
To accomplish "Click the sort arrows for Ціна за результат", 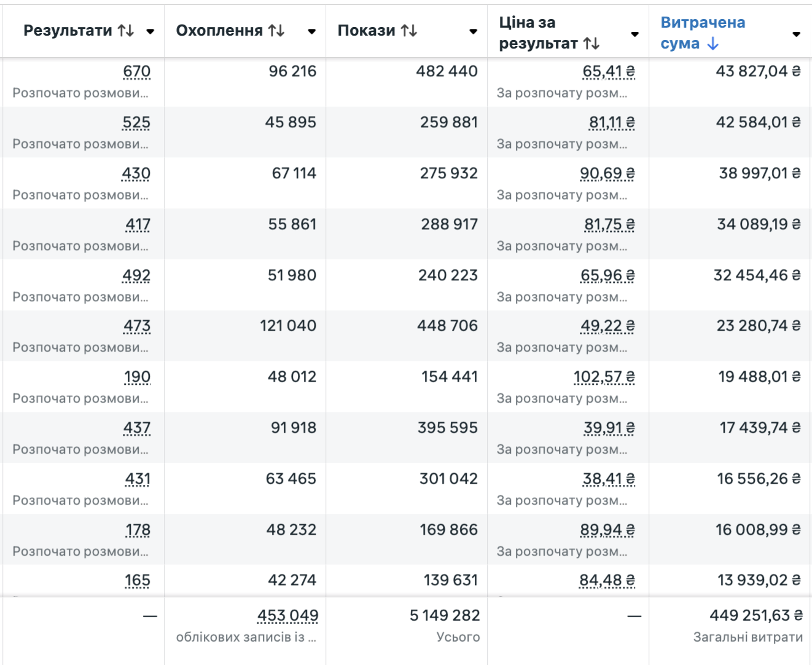I will tap(591, 44).
